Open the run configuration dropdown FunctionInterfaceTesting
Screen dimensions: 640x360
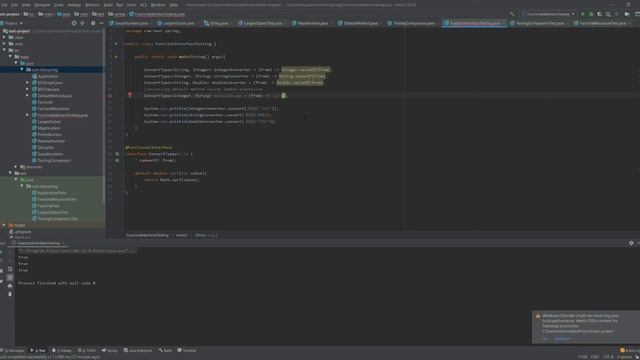click(549, 14)
